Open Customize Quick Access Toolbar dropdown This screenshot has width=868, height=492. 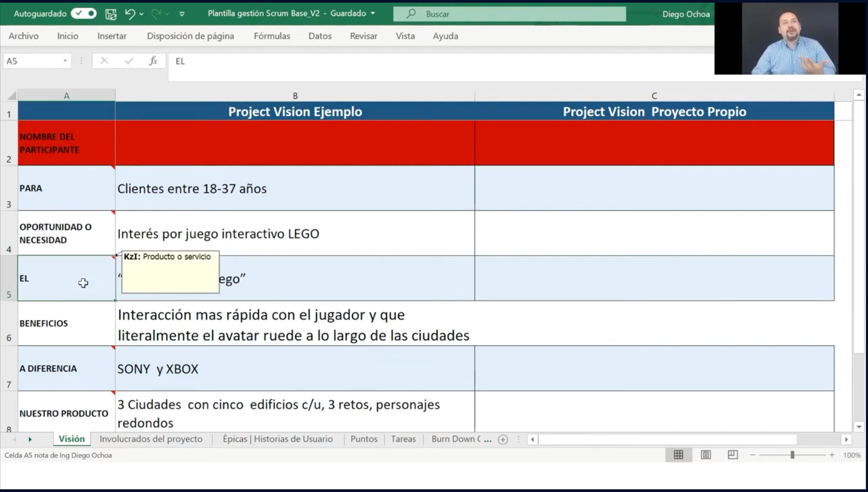point(182,14)
